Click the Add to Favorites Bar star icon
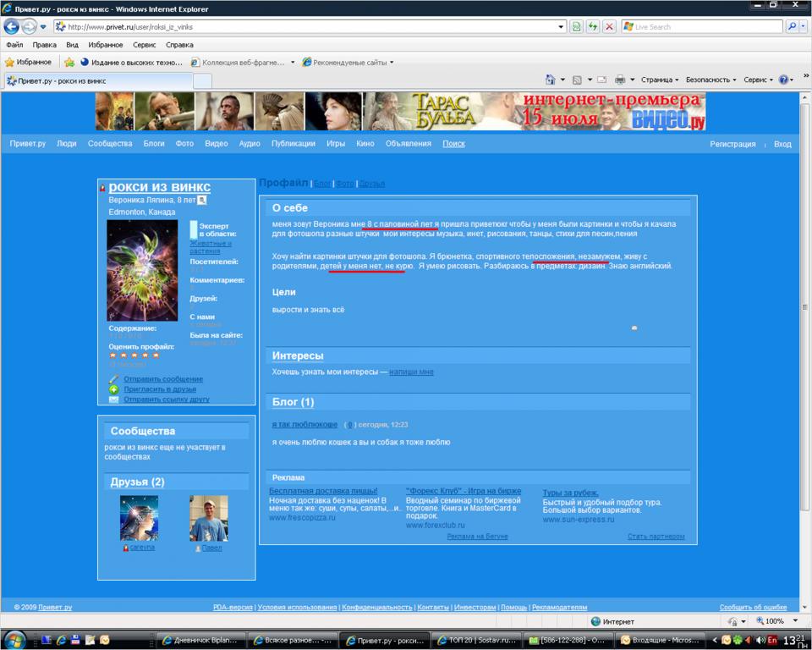 click(69, 63)
